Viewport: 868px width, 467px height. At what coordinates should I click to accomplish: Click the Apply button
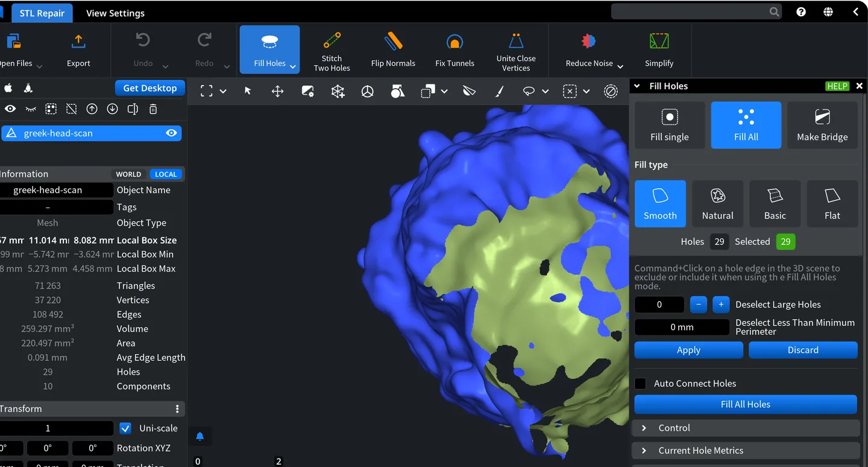(688, 350)
